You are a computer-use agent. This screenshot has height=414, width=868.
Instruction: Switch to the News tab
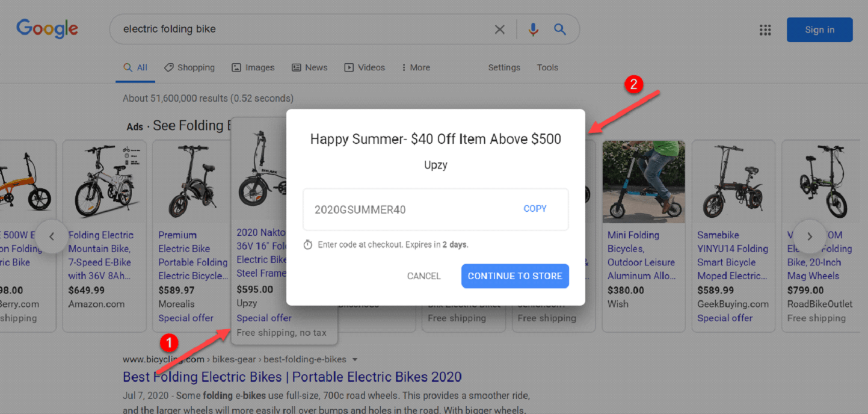coord(310,67)
